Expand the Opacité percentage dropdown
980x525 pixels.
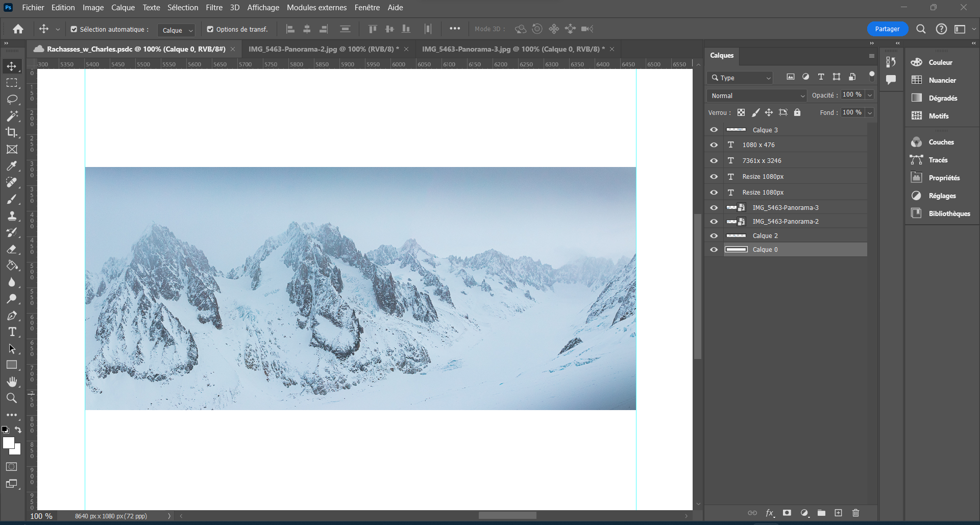tap(869, 94)
